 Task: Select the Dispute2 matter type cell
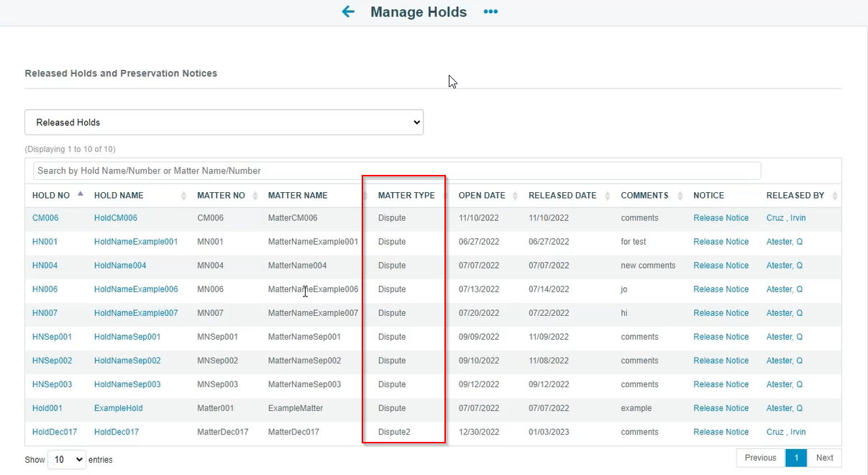[x=394, y=432]
